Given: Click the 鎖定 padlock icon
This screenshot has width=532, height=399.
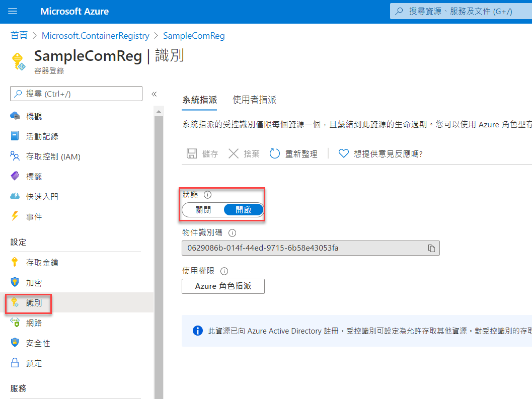Looking at the screenshot, I should tap(15, 363).
